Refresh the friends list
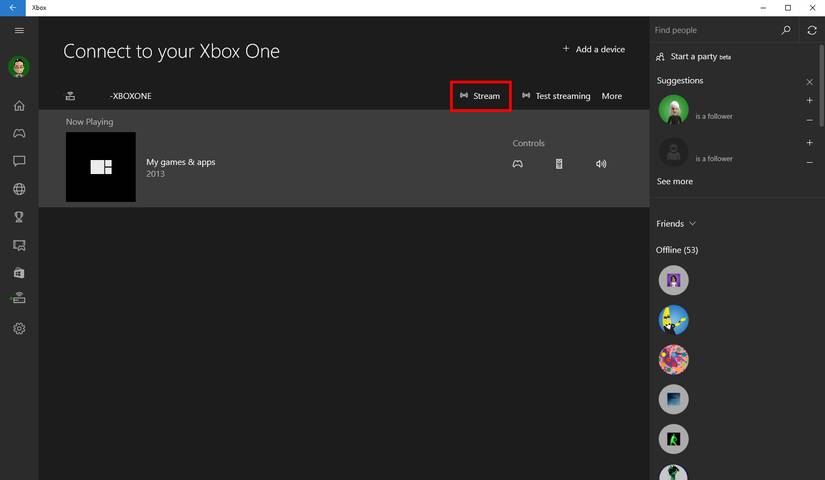Image resolution: width=825 pixels, height=480 pixels. (x=812, y=30)
